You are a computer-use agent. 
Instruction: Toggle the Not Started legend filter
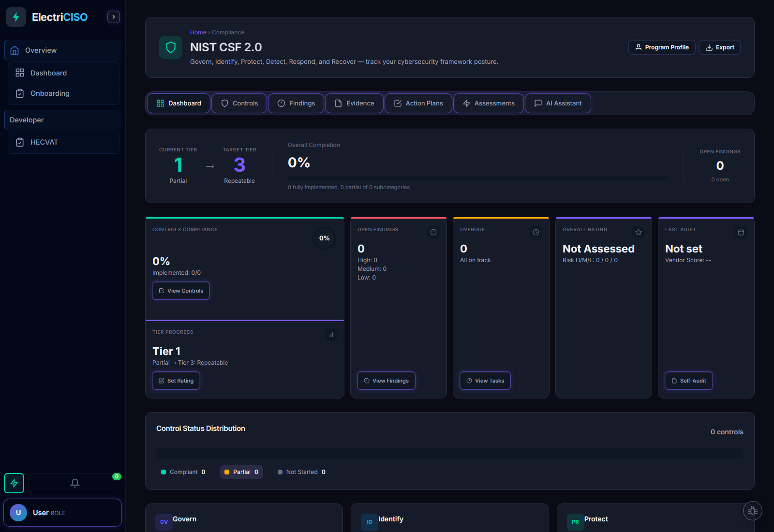tap(301, 472)
